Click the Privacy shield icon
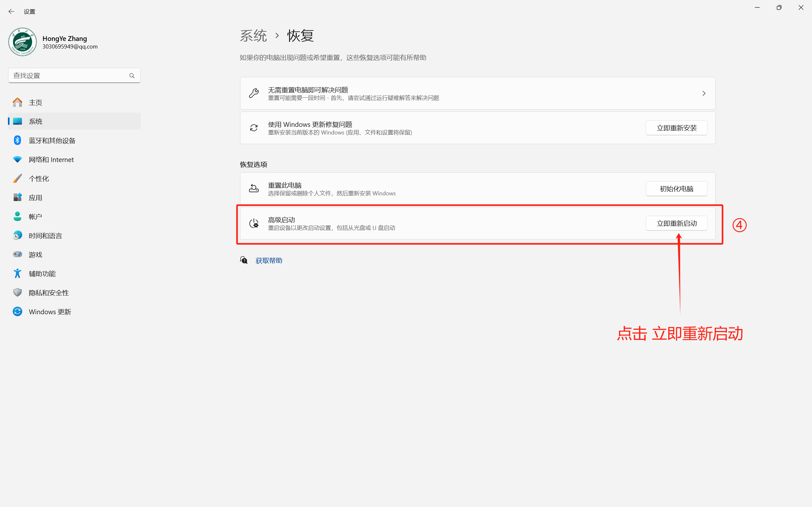The height and width of the screenshot is (507, 812). pos(17,292)
